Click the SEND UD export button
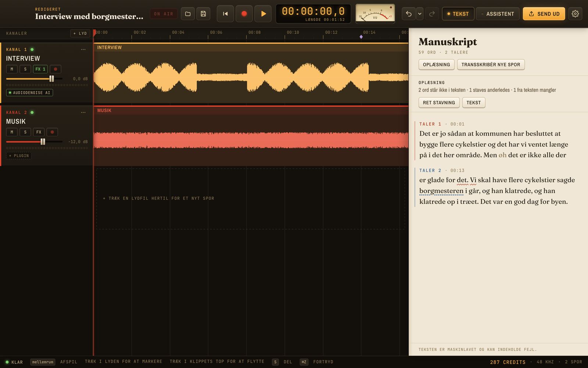This screenshot has height=368, width=588. click(544, 14)
